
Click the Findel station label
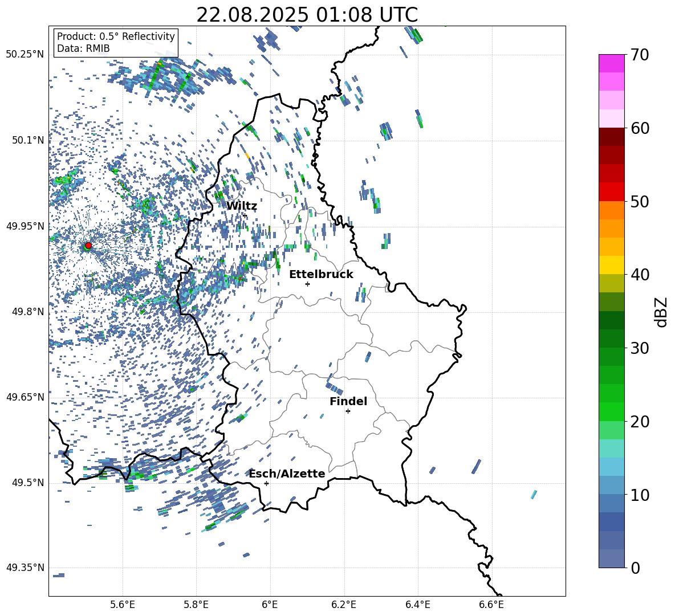point(348,401)
